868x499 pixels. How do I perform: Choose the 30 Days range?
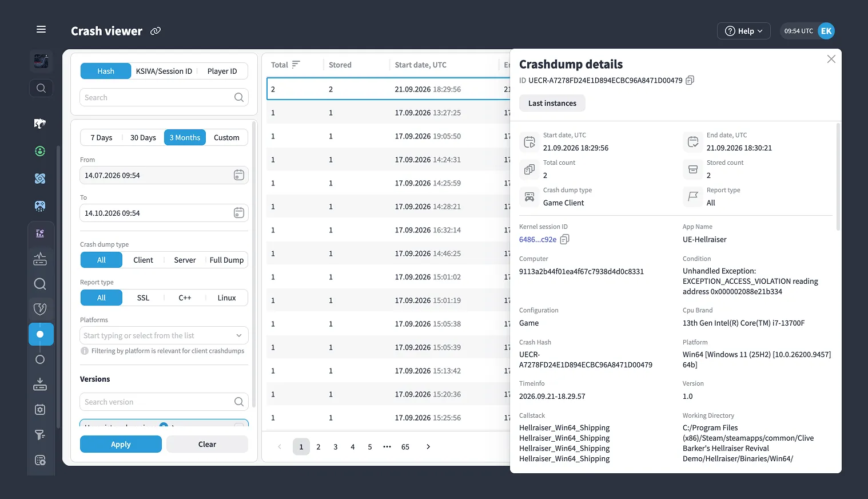pyautogui.click(x=143, y=137)
